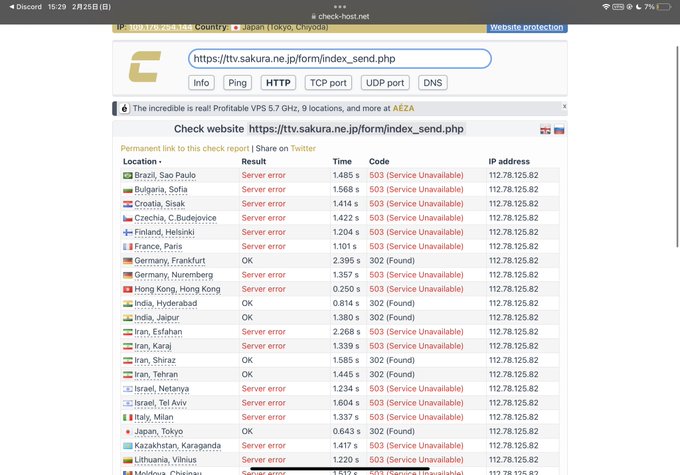Click the Czechia flag icon
The image size is (680, 475).
pyautogui.click(x=128, y=218)
